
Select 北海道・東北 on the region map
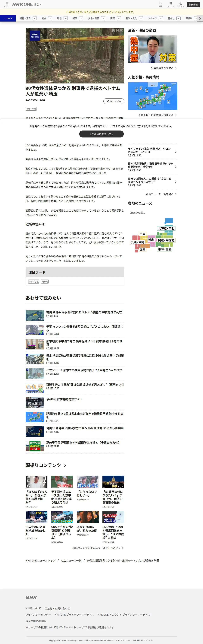click(166, 228)
